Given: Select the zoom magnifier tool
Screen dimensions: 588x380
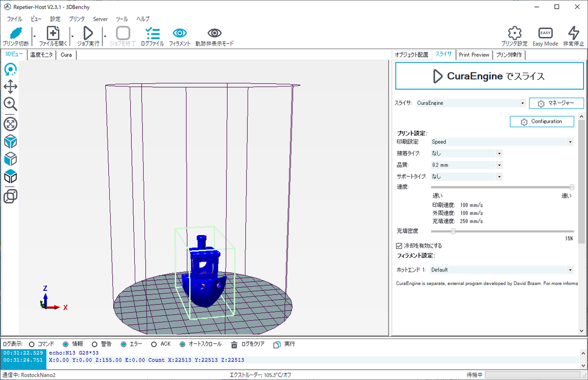Looking at the screenshot, I should (x=10, y=104).
